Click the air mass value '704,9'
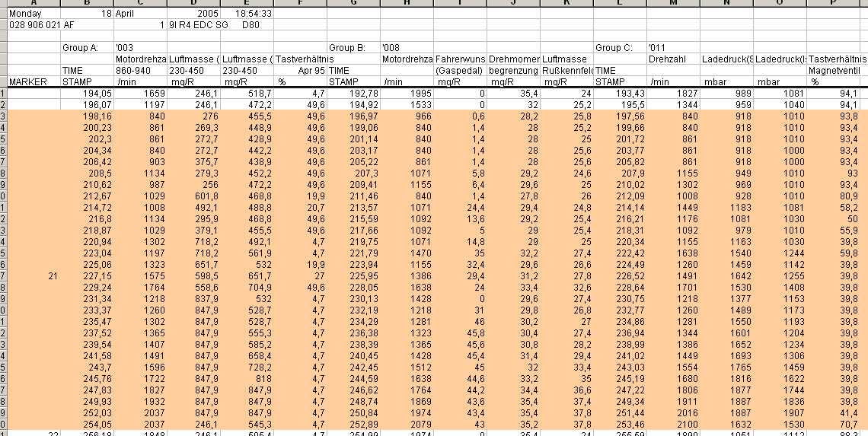868x436 pixels. (247, 287)
